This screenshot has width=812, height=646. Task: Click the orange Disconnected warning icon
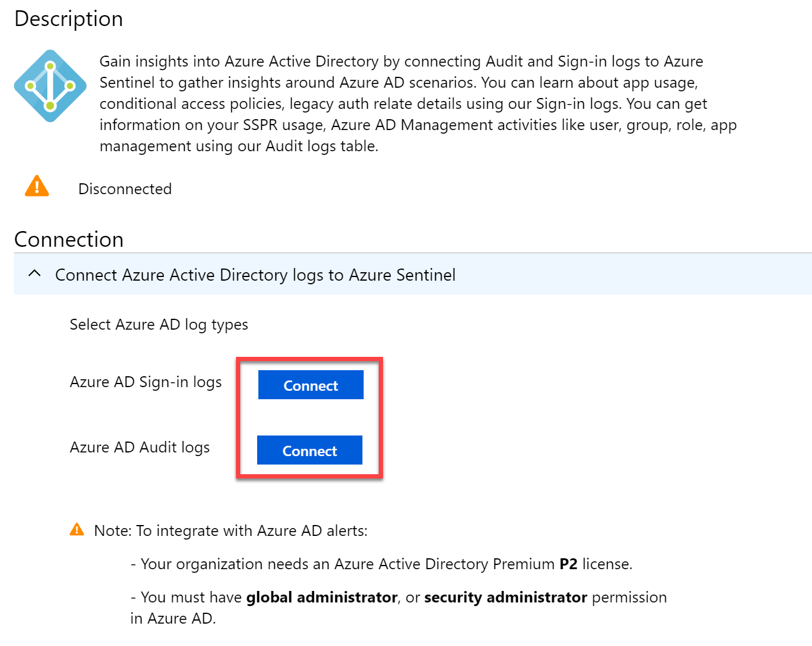37,186
